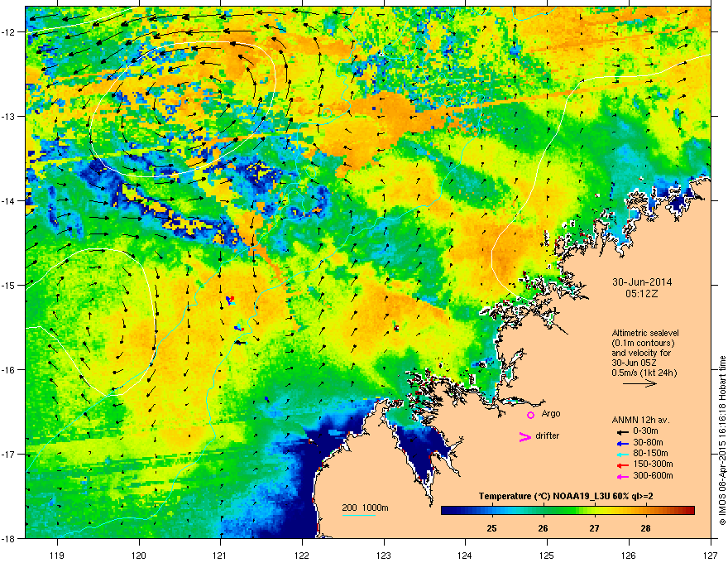Image resolution: width=728 pixels, height=563 pixels.
Task: Click the longitude axis label 125
Action: click(548, 555)
